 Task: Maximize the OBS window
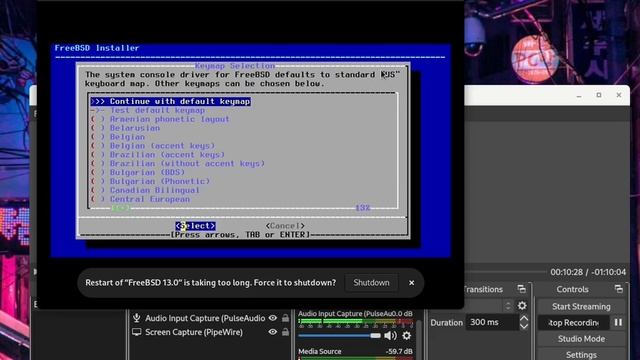click(599, 95)
